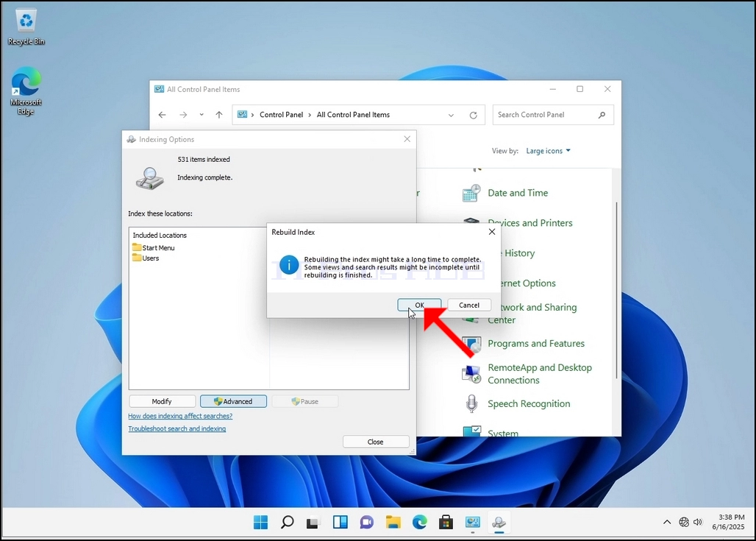Launch File Explorer from taskbar
756x541 pixels.
pos(393,522)
